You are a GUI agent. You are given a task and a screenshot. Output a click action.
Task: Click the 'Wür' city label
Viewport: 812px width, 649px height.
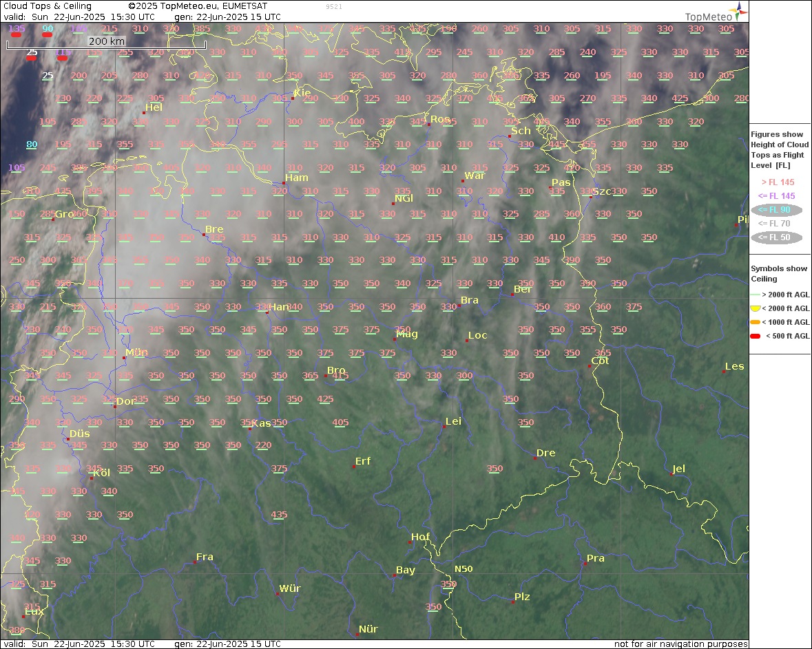pos(290,588)
